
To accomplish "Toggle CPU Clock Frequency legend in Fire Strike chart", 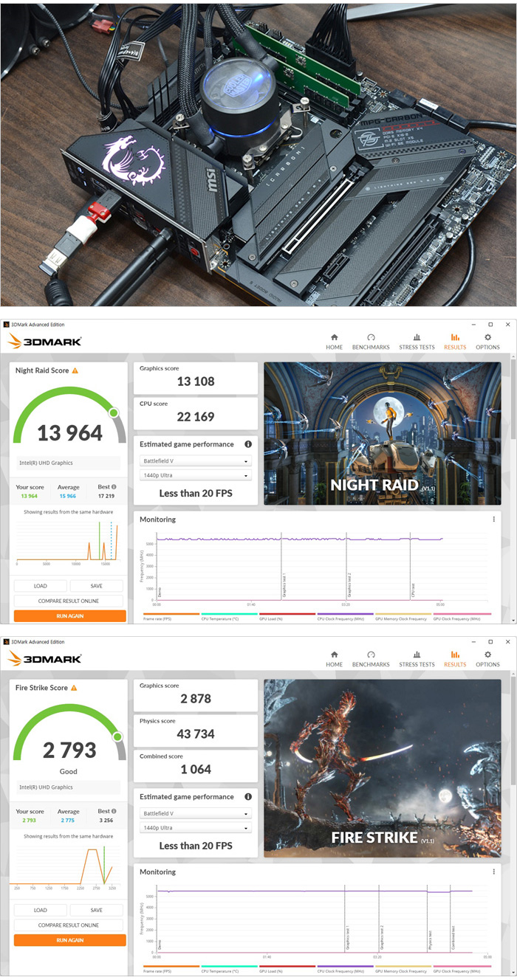I will (x=346, y=968).
